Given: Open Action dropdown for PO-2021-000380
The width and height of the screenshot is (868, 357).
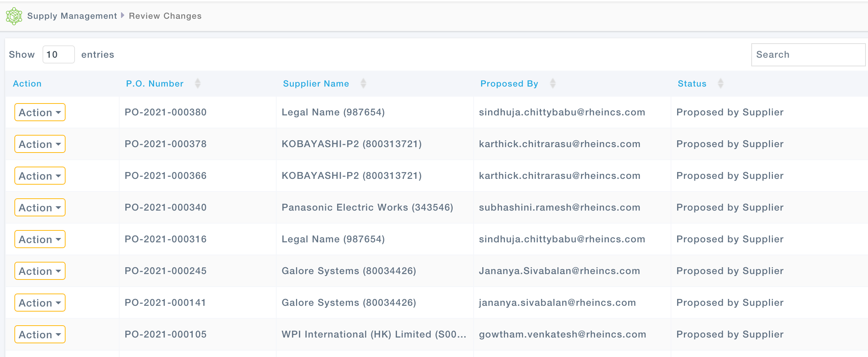Looking at the screenshot, I should [x=40, y=113].
